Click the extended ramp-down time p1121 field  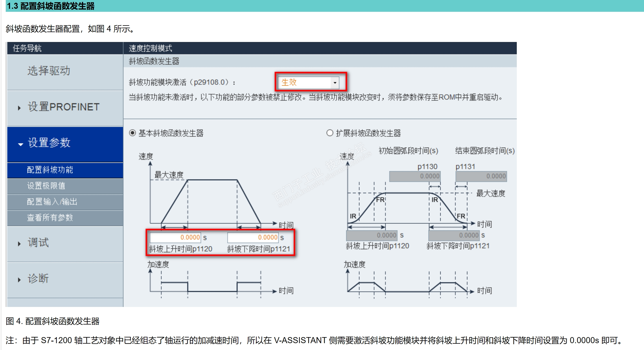pos(454,235)
